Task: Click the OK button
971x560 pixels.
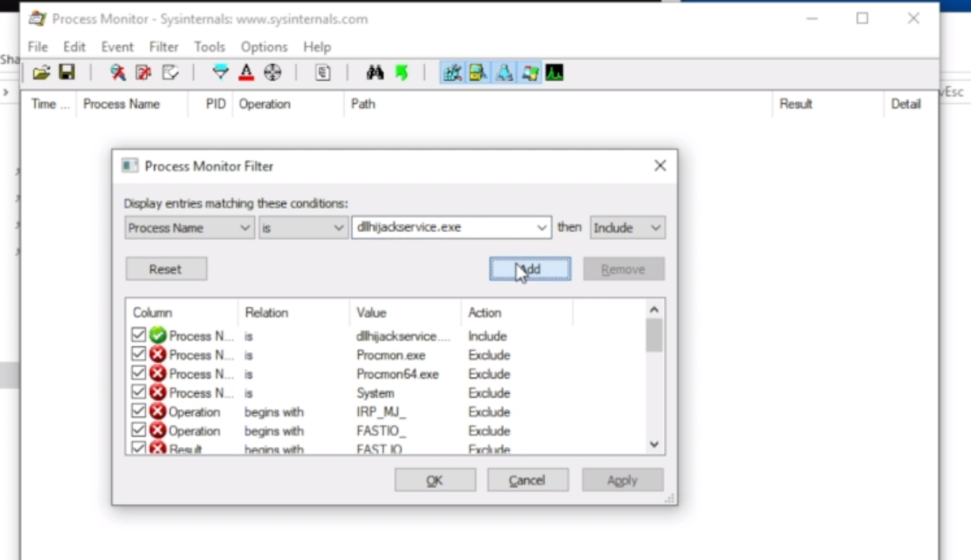Action: (435, 480)
